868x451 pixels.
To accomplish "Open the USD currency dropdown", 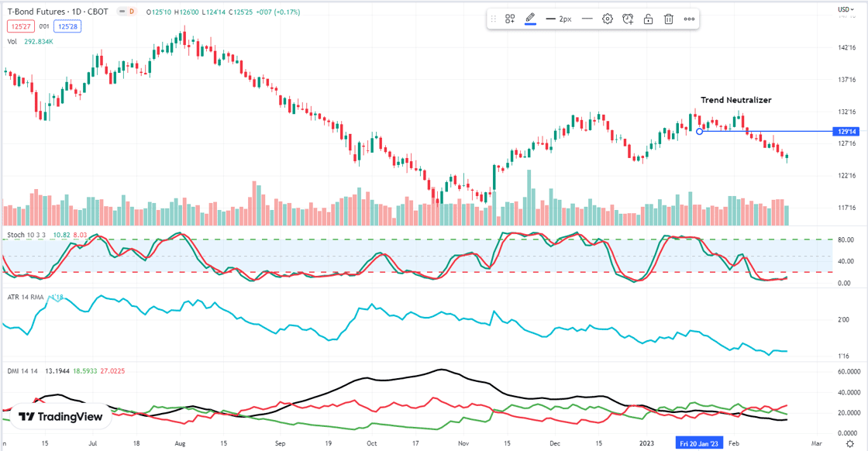I will pyautogui.click(x=846, y=9).
